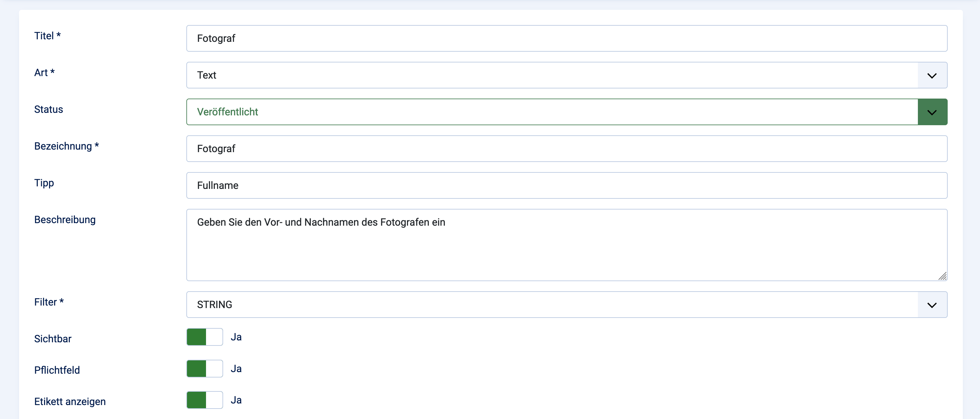
Task: Open the Art dropdown showing Text
Action: click(551, 75)
